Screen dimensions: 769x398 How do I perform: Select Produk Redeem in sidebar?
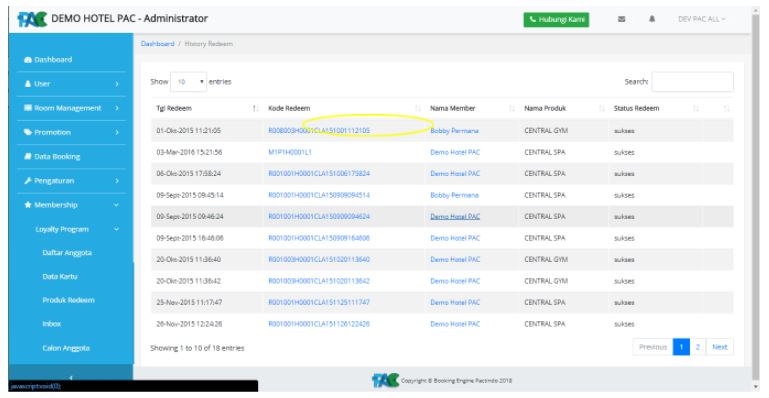tap(68, 300)
